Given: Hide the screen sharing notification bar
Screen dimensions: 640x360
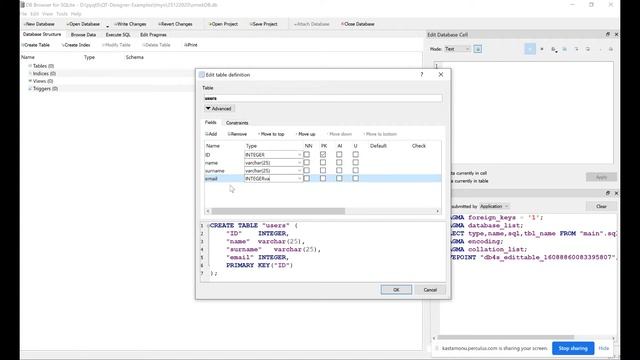Looking at the screenshot, I should click(604, 348).
